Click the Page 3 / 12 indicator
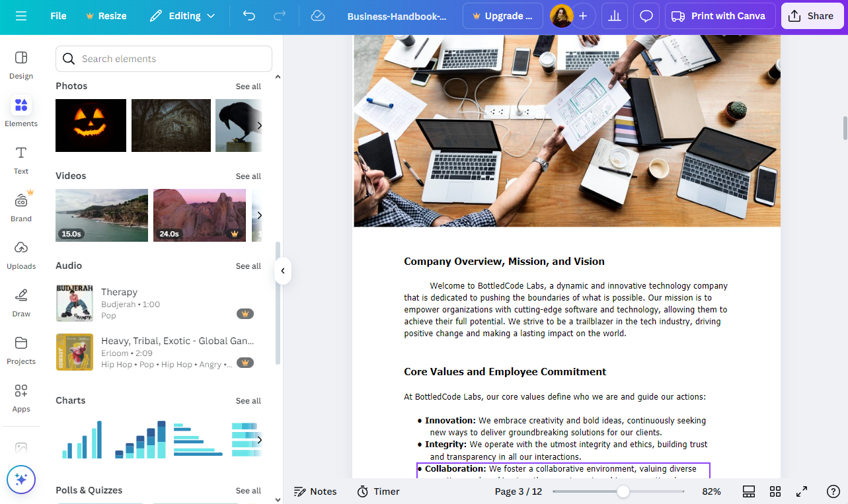 pyautogui.click(x=518, y=491)
